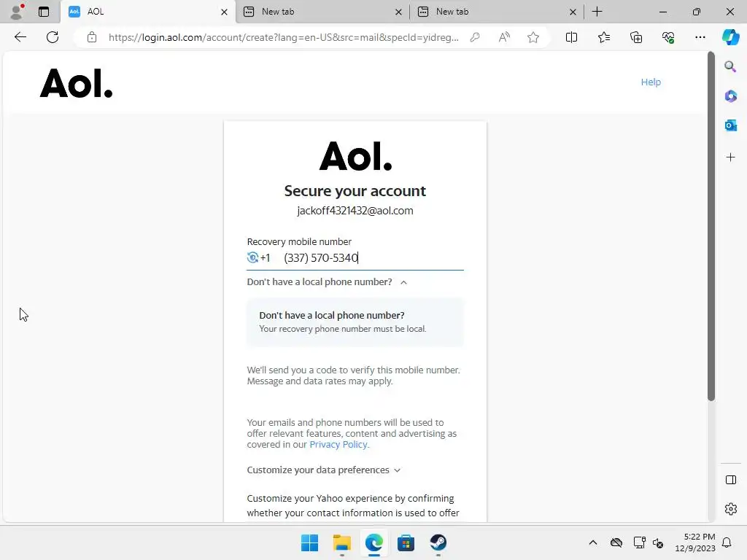The height and width of the screenshot is (560, 747).
Task: Open the taskbar volume icon
Action: coord(658,542)
